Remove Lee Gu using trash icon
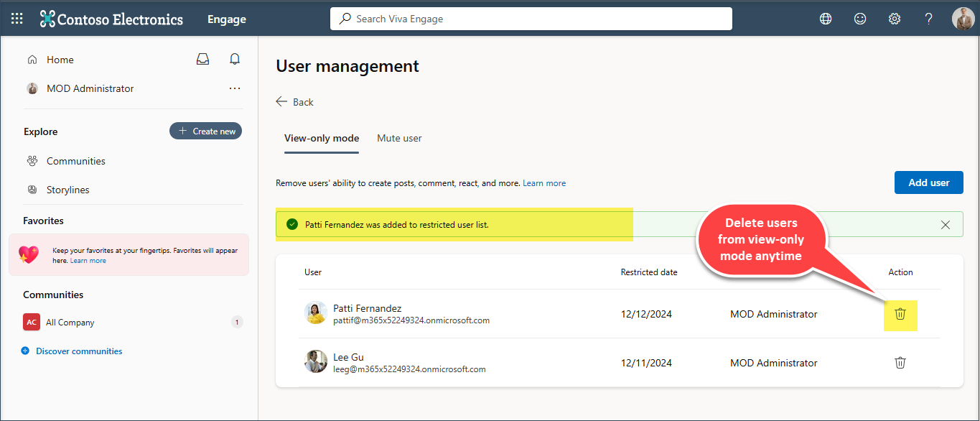This screenshot has width=980, height=421. click(900, 363)
